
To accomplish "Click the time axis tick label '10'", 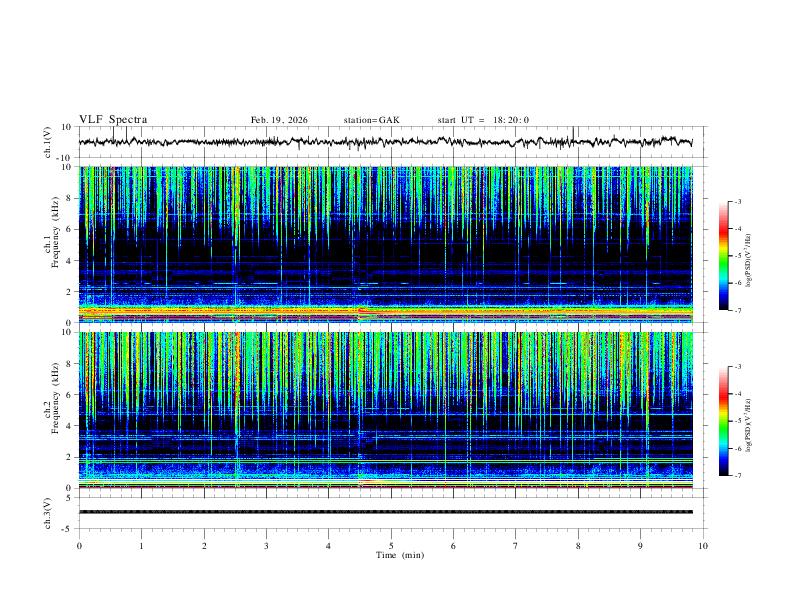I will (x=703, y=546).
